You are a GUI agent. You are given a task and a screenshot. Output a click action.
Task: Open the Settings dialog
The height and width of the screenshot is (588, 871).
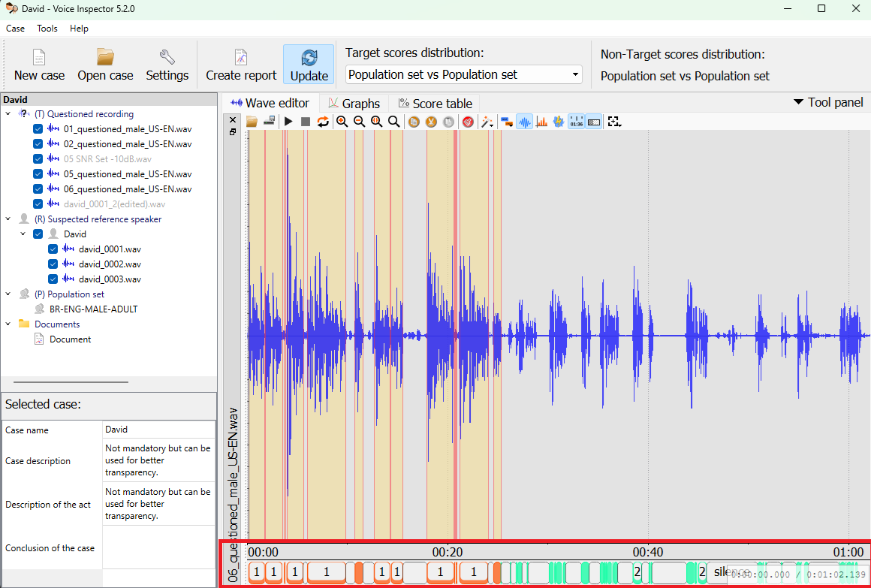click(167, 65)
